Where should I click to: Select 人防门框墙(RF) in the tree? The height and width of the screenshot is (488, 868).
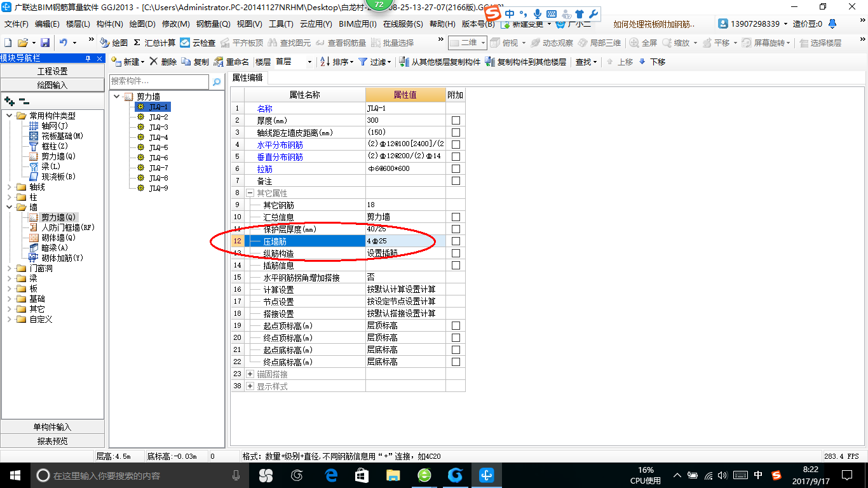click(68, 227)
